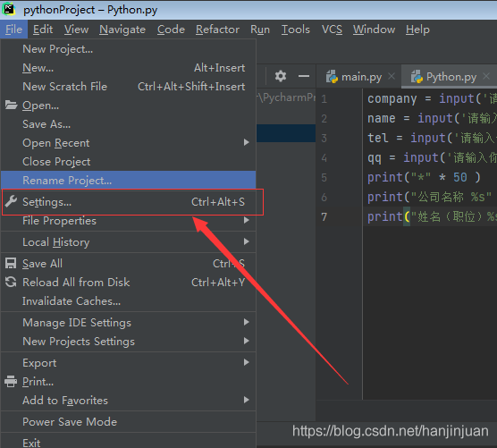Collapse the project panel with minus icon
This screenshot has height=448, width=497.
(304, 76)
